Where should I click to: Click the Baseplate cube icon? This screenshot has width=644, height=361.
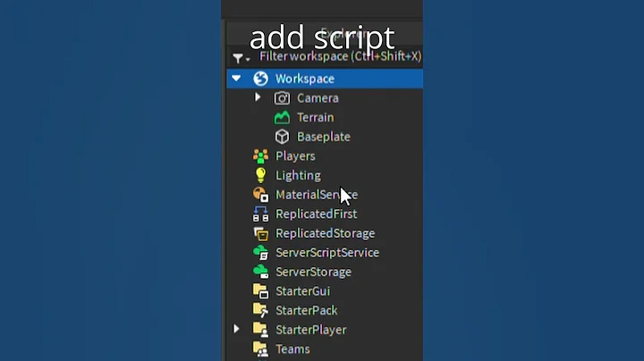coord(282,137)
